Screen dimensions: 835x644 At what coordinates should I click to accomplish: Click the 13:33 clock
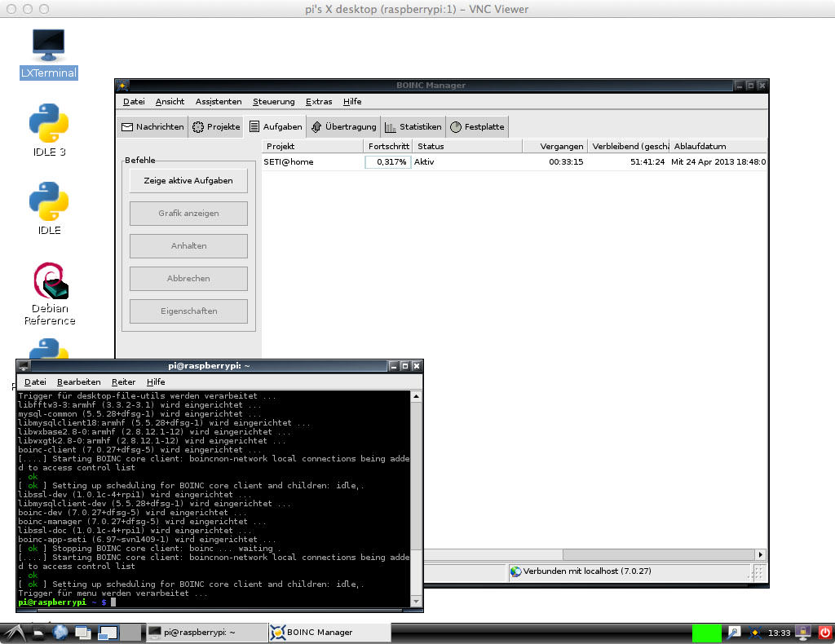click(x=779, y=633)
